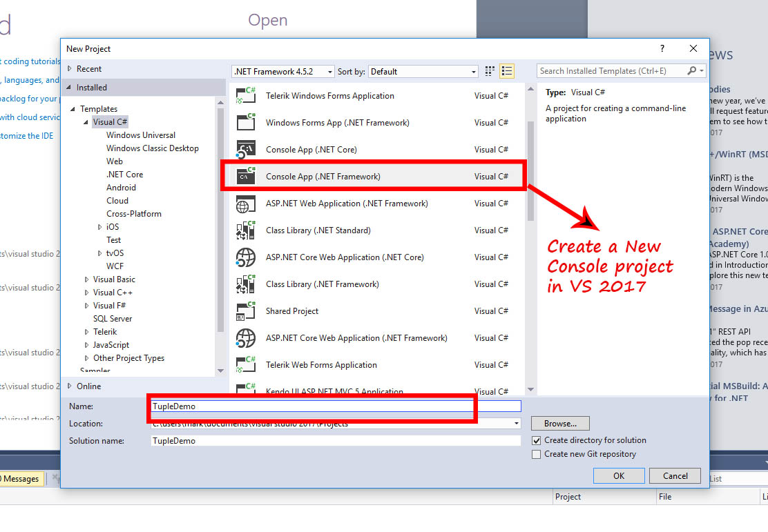This screenshot has height=532, width=768.
Task: Select the Test category
Action: pyautogui.click(x=113, y=240)
